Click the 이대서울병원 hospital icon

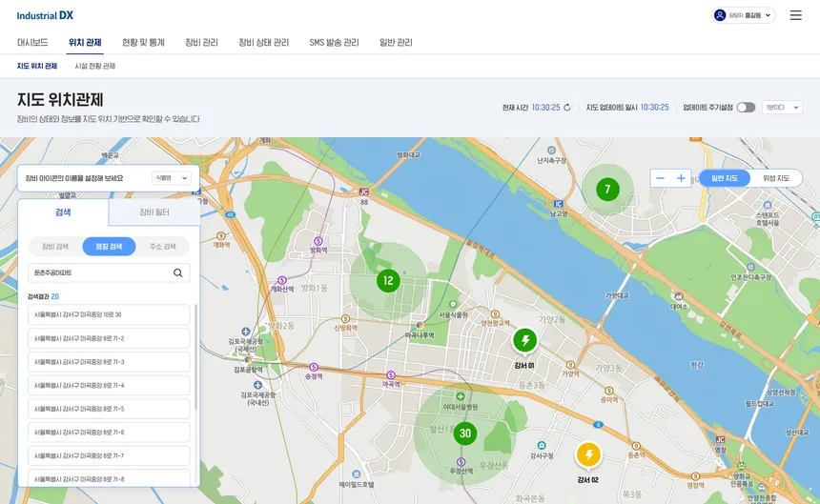coord(461,396)
